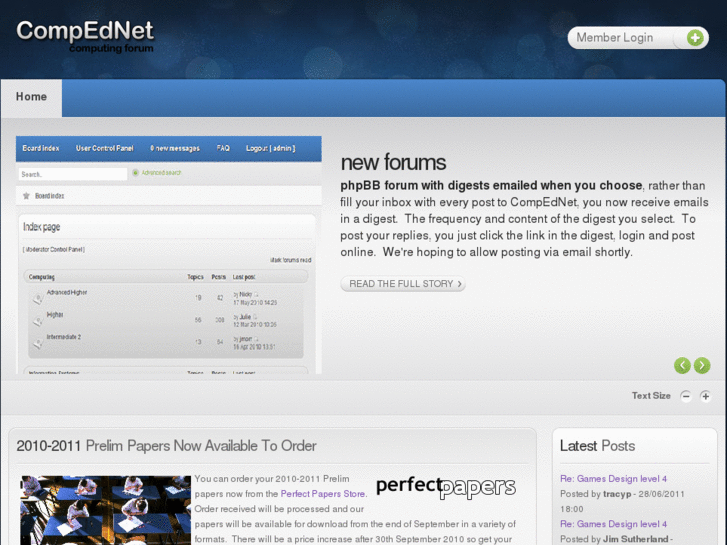
Task: Select the Home tab
Action: point(32,97)
